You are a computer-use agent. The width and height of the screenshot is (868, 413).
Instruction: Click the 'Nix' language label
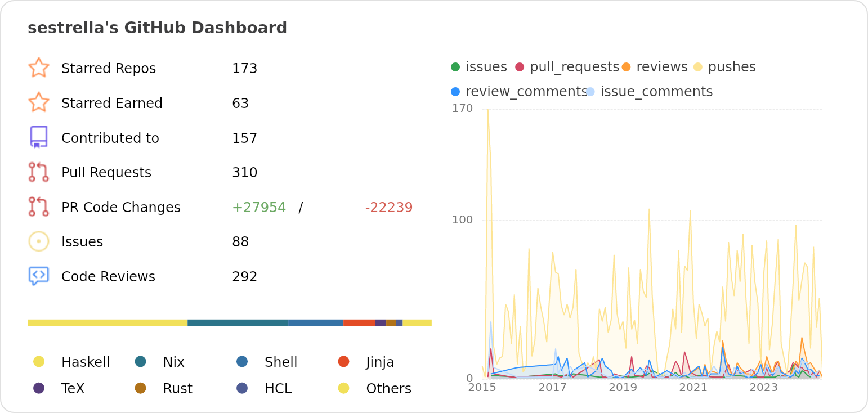[174, 362]
